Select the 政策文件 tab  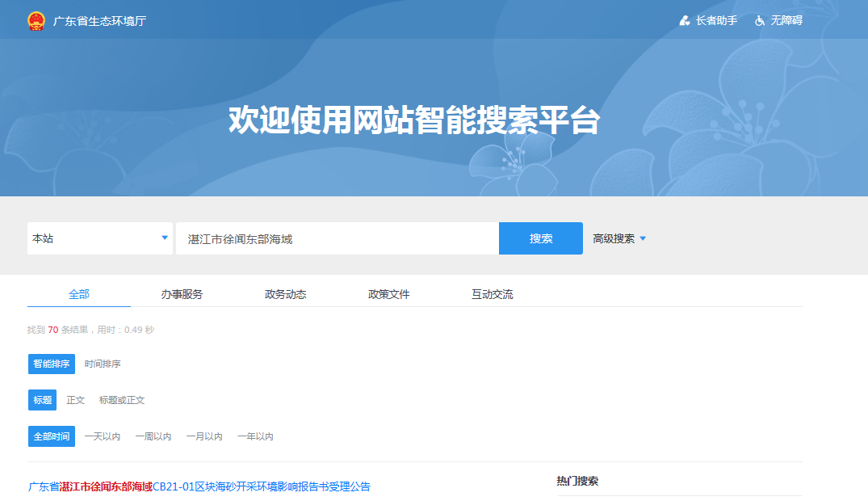tap(388, 294)
